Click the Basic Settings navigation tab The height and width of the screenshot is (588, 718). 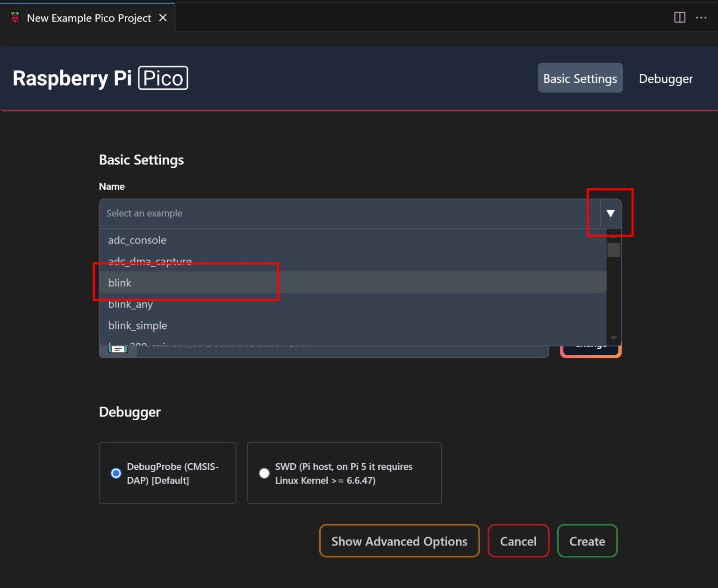[x=580, y=78]
